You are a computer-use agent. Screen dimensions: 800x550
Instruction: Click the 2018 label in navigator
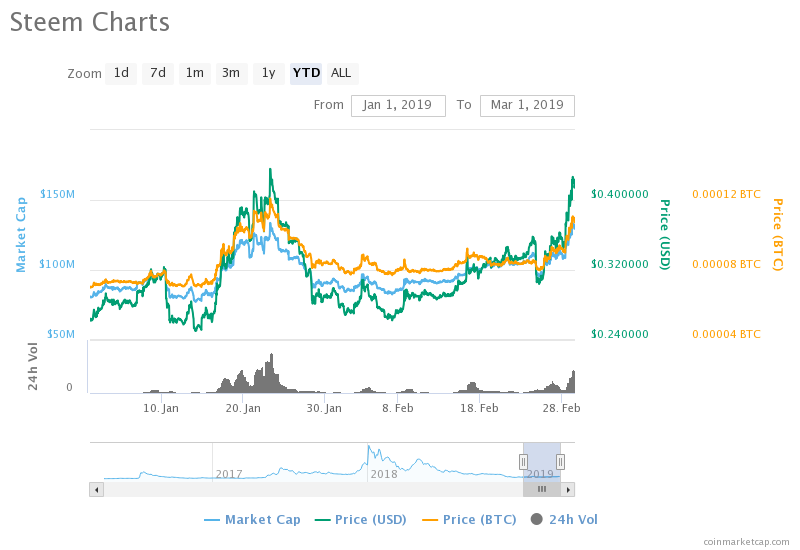(x=384, y=474)
